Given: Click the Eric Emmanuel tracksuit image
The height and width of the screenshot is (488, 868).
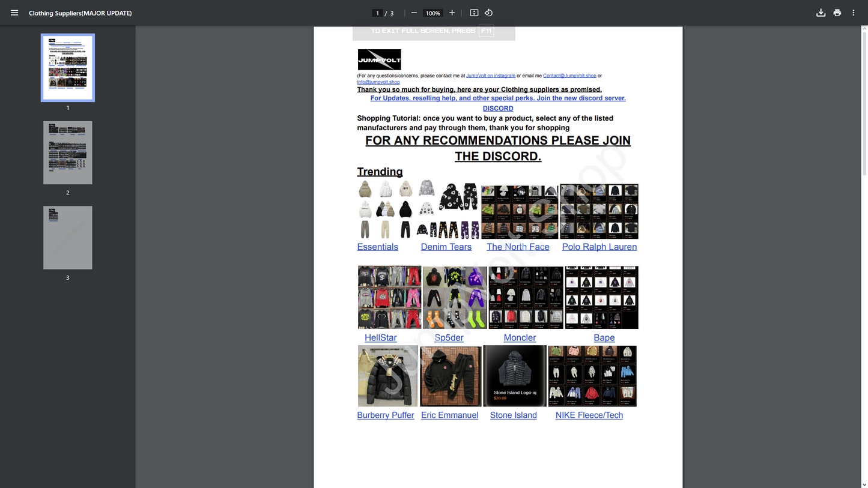Looking at the screenshot, I should coord(451,376).
